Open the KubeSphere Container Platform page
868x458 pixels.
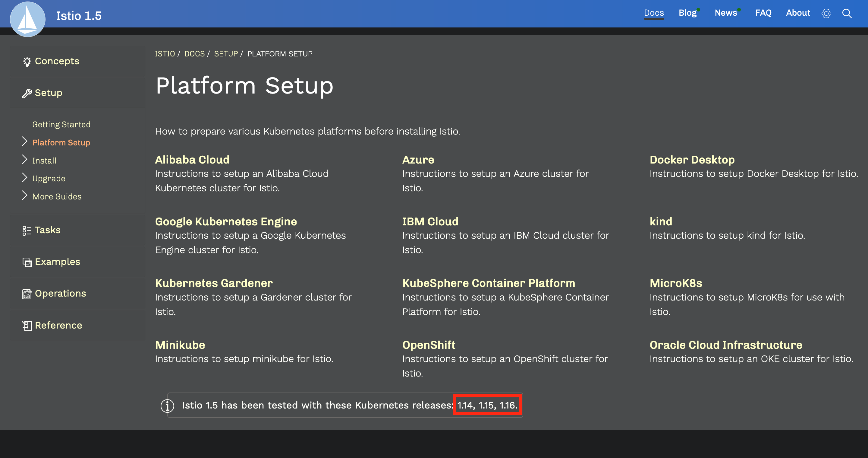(489, 283)
